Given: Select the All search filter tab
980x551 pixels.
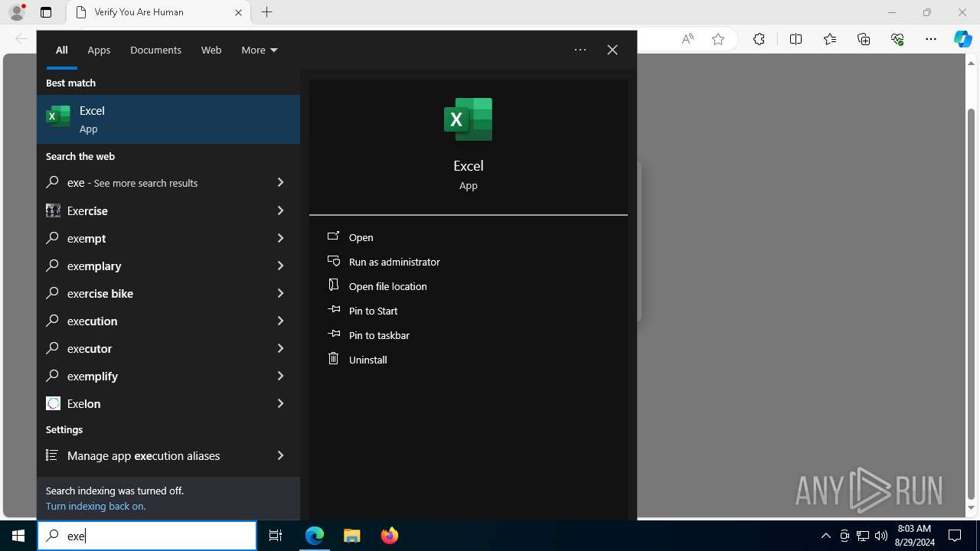Looking at the screenshot, I should 62,50.
